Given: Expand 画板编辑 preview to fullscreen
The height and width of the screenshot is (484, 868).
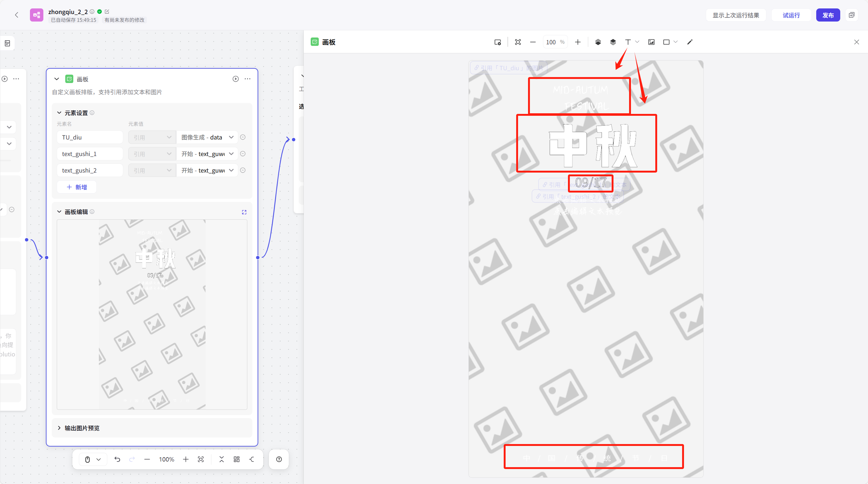Looking at the screenshot, I should pyautogui.click(x=244, y=212).
